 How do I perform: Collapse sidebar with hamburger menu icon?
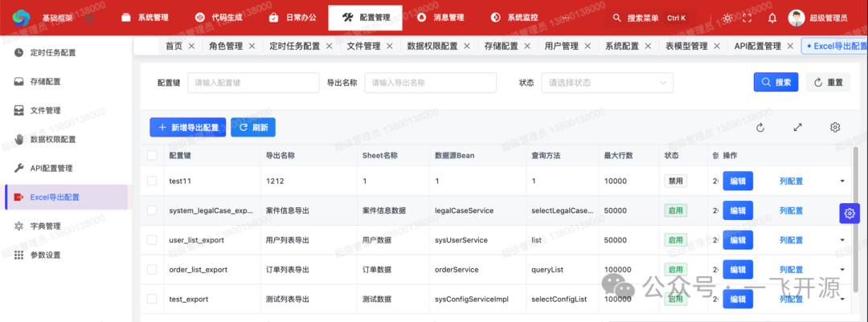click(90, 18)
